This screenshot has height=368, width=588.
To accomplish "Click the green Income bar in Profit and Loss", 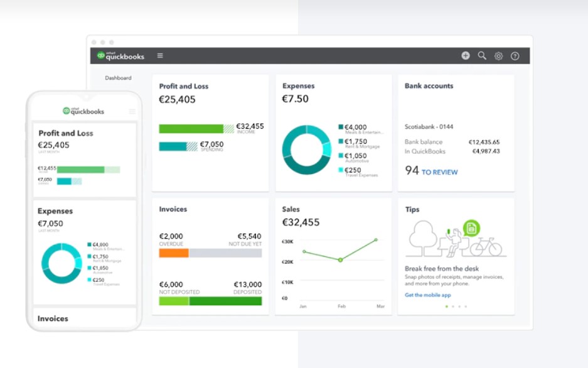I will pos(191,129).
